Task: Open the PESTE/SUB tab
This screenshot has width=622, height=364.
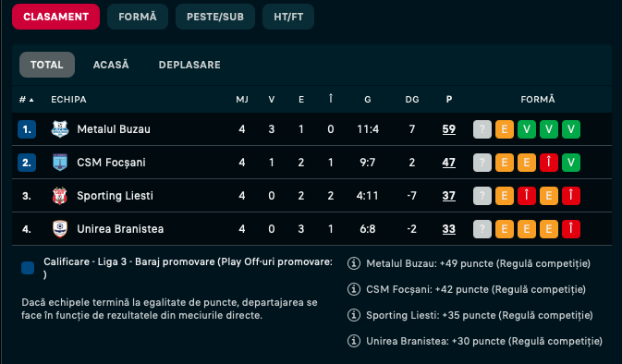Action: coord(215,17)
